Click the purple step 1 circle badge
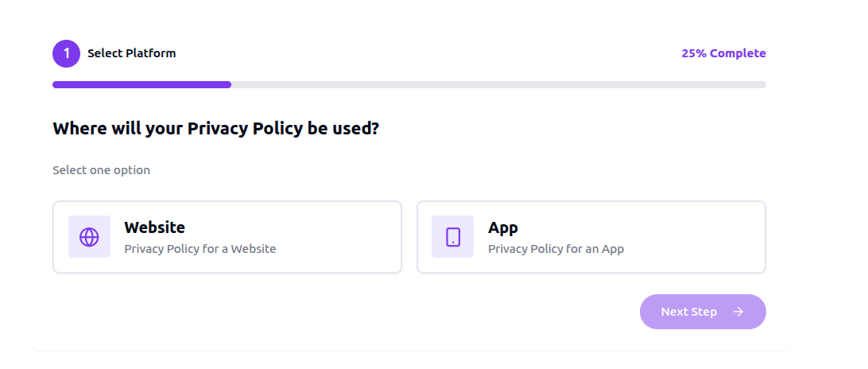Screen dimensions: 868x369 (67, 54)
